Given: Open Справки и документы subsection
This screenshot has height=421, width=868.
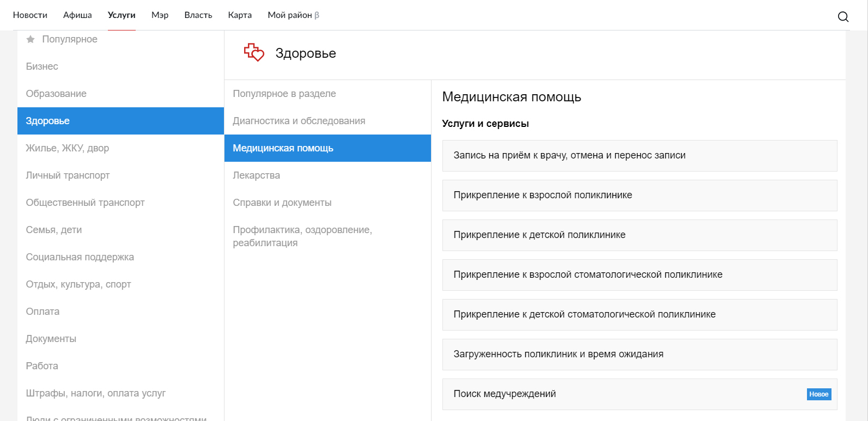Looking at the screenshot, I should (282, 203).
